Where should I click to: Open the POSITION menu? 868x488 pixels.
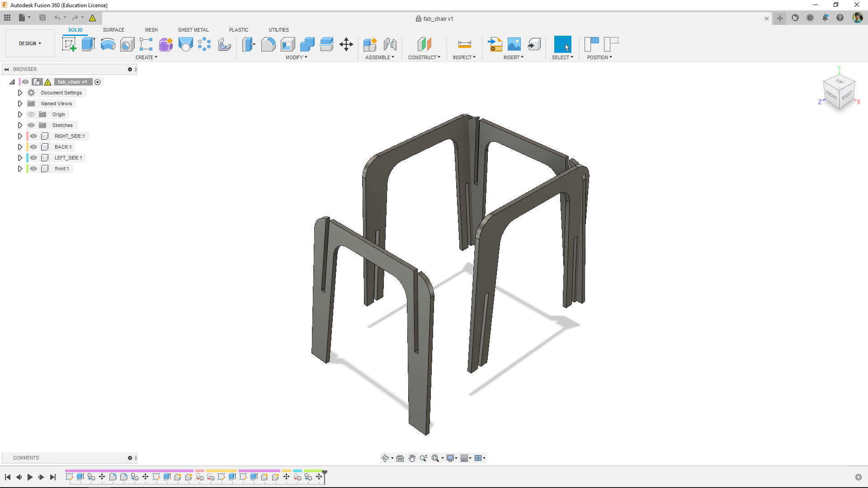click(x=599, y=57)
